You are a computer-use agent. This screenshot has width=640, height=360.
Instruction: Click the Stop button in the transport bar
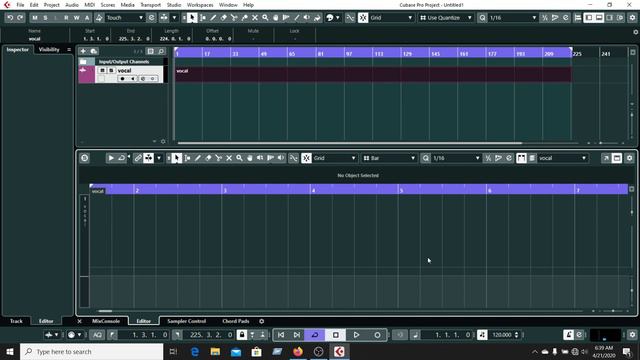336,335
